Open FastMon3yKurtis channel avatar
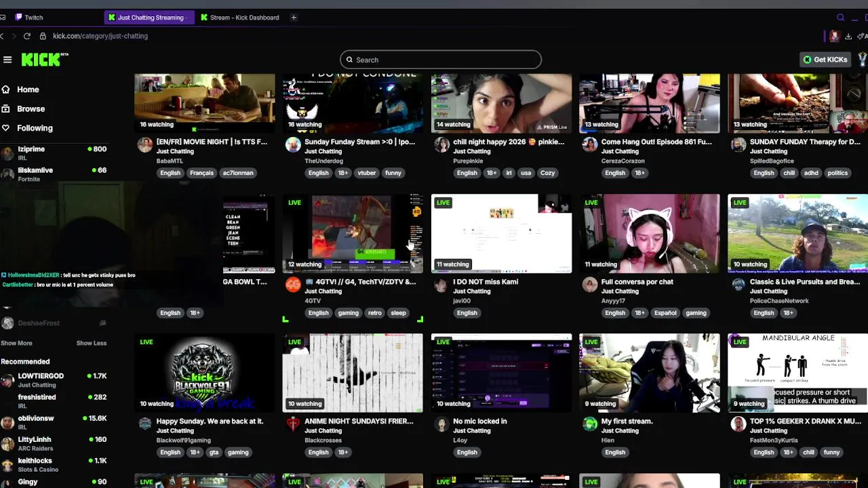The height and width of the screenshot is (488, 868). (738, 424)
